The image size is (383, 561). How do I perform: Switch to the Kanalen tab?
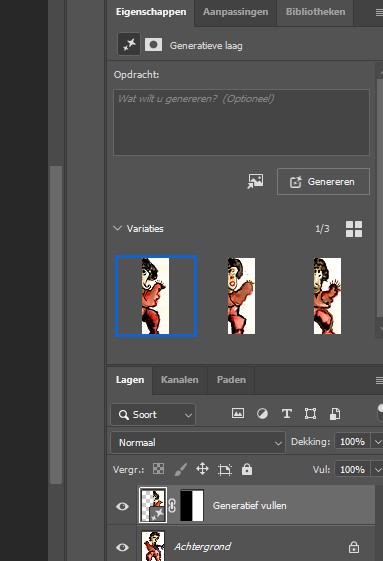180,380
